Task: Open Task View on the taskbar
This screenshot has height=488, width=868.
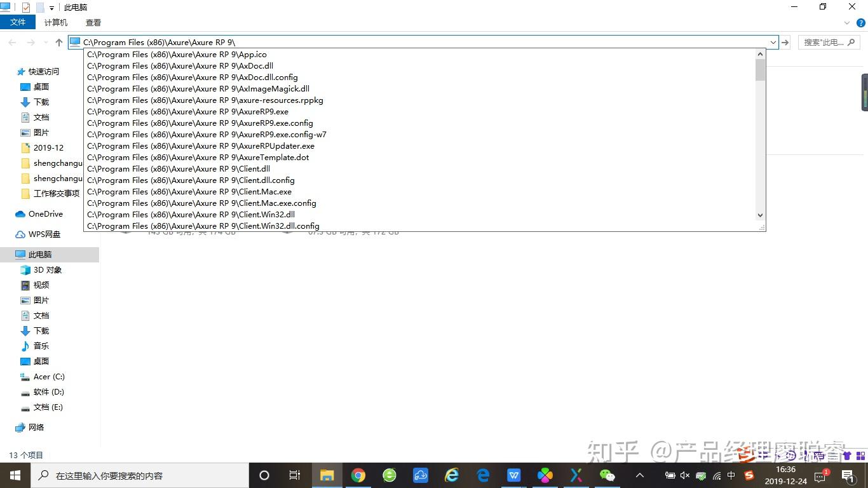Action: [x=295, y=475]
